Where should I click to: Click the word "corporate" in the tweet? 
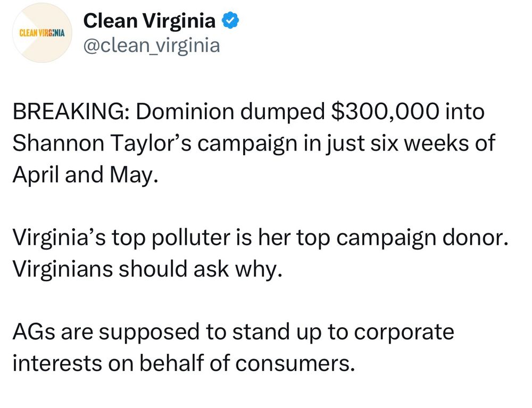point(403,332)
